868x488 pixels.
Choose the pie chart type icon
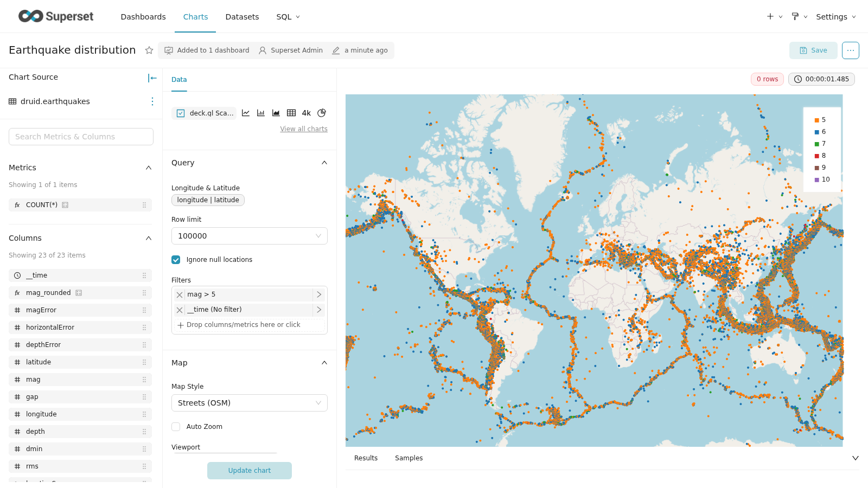tap(322, 113)
